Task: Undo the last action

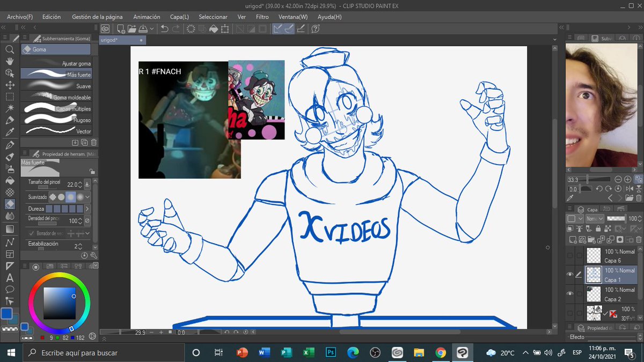Action: tap(165, 28)
